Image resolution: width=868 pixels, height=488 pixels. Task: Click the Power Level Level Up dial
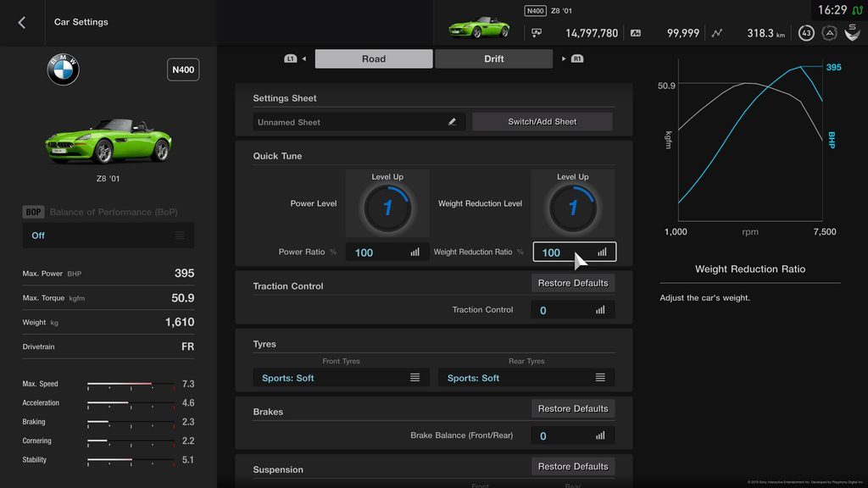point(387,208)
